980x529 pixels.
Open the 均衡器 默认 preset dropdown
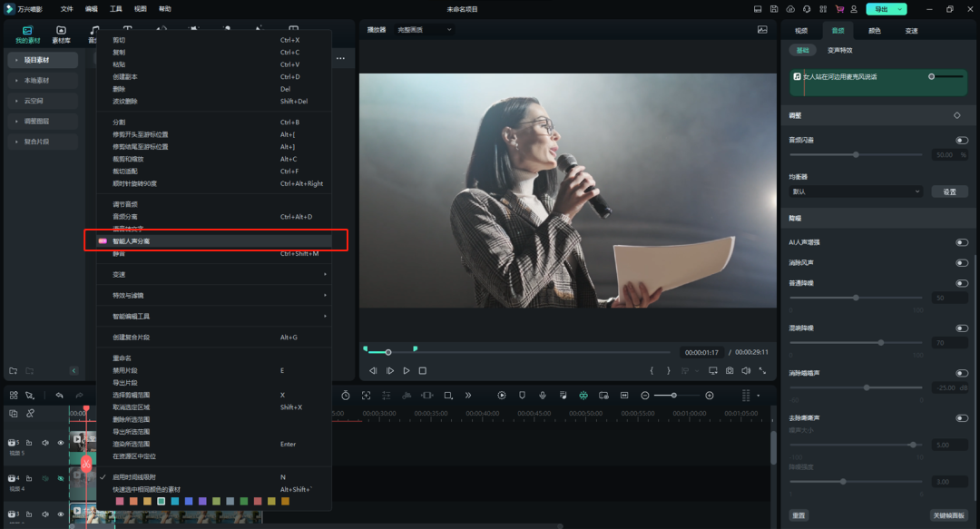856,191
